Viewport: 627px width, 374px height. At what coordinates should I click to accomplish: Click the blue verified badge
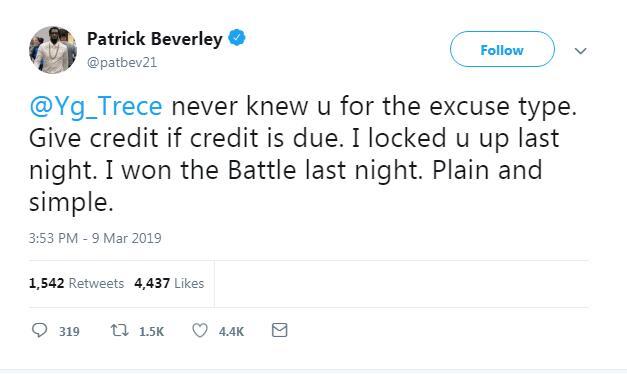tap(237, 38)
